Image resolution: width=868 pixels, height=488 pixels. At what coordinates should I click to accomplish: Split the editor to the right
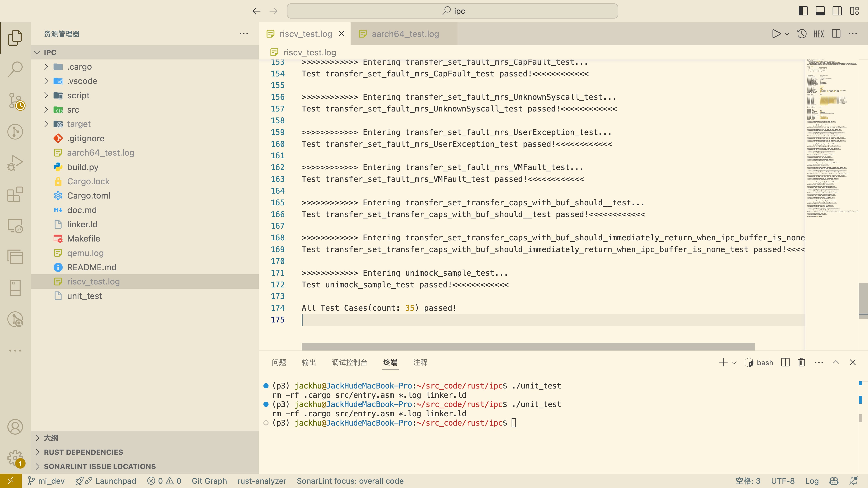pos(836,34)
